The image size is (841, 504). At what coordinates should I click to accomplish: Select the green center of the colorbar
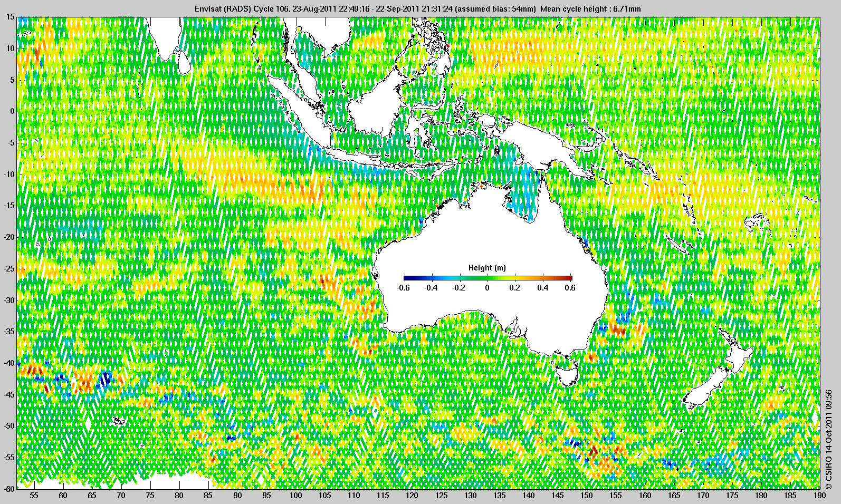[x=487, y=278]
